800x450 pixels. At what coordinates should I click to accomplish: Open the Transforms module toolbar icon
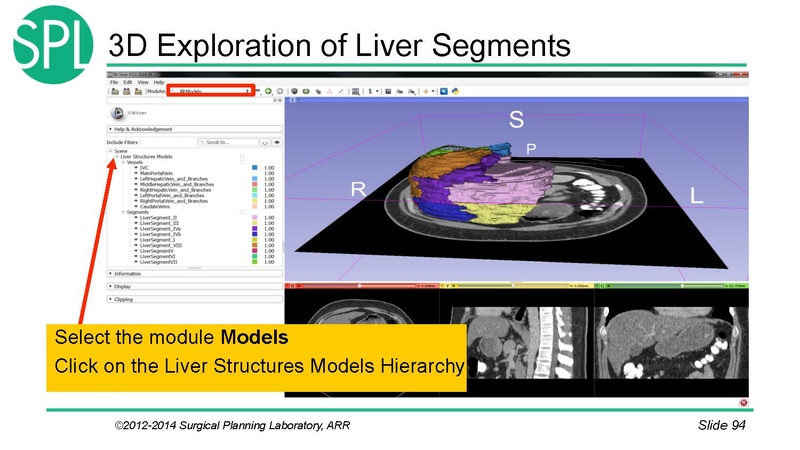click(318, 91)
